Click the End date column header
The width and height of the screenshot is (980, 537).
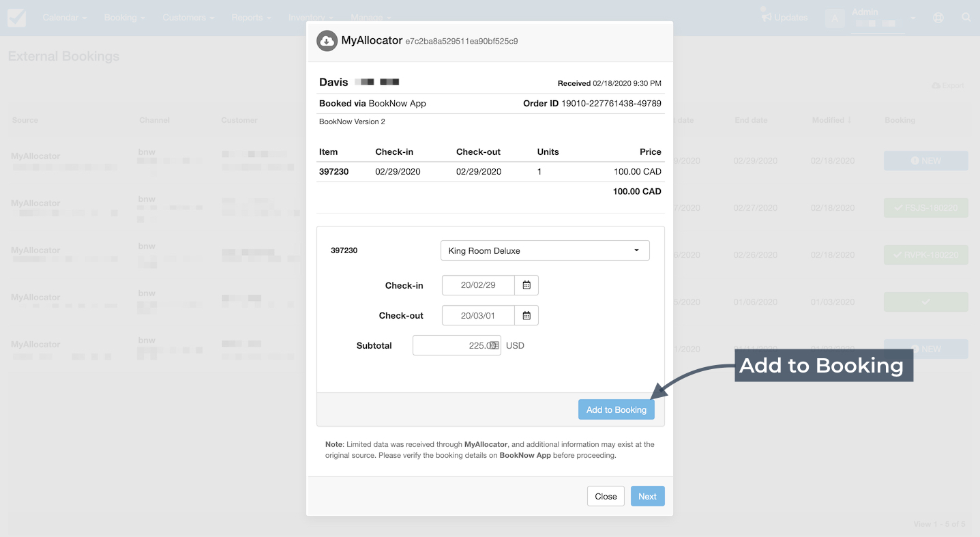(751, 120)
